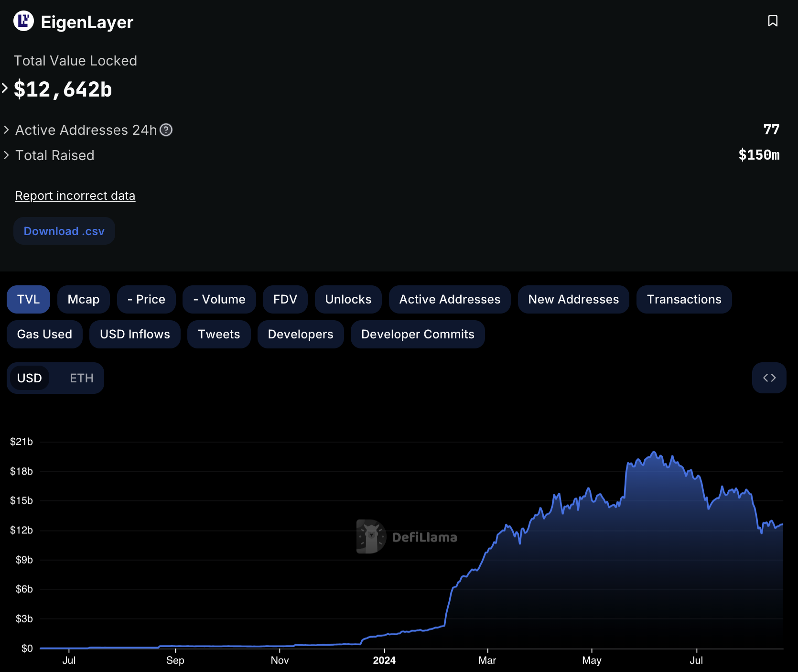Click the 77 active addresses value
Screen dimensions: 798x672
771,130
